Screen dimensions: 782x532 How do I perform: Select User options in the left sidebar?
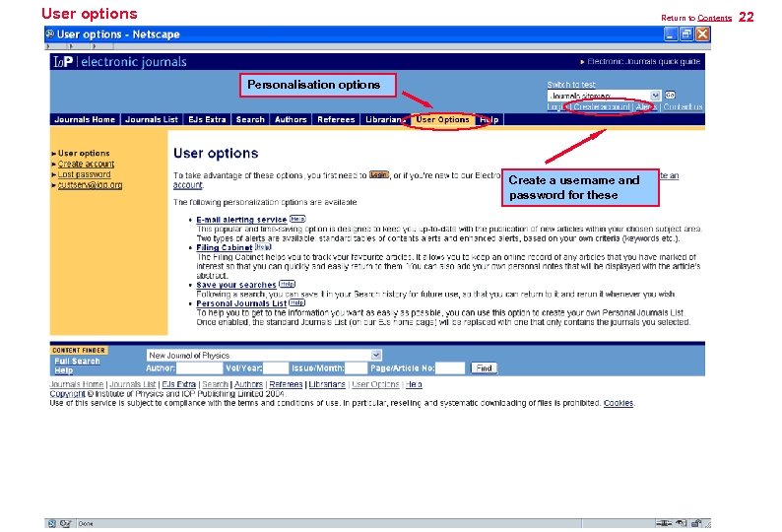[x=84, y=154]
